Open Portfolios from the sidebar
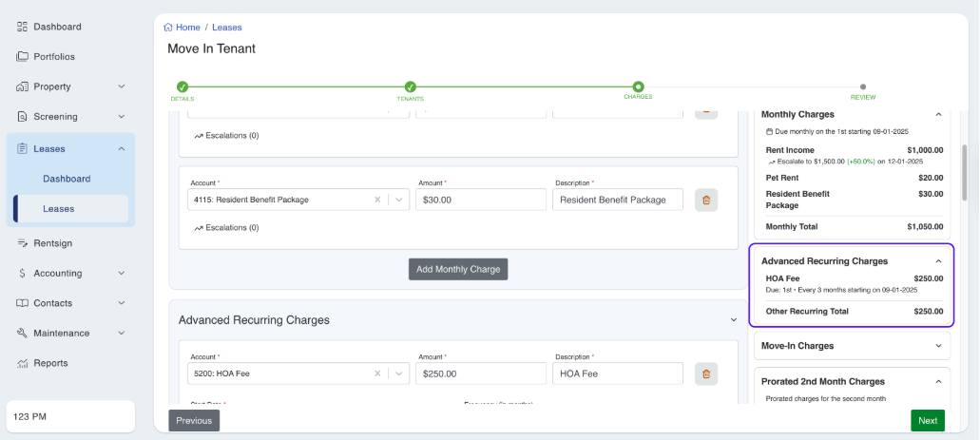The image size is (980, 440). 53,57
